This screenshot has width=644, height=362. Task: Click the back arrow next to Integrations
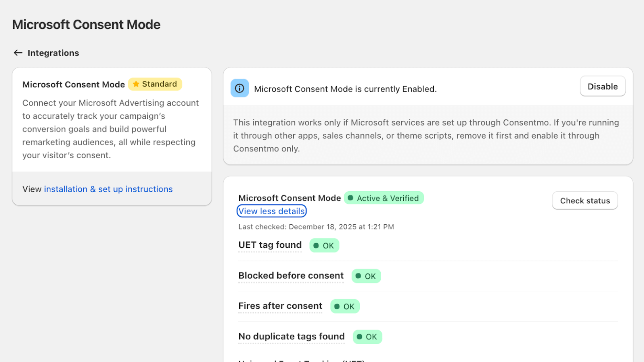[18, 53]
